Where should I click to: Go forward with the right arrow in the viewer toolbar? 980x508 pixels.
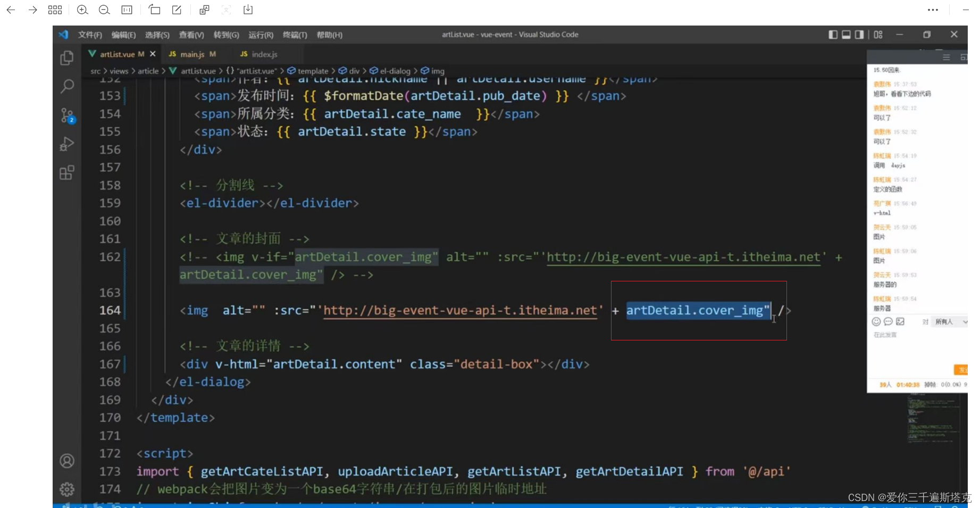tap(32, 10)
